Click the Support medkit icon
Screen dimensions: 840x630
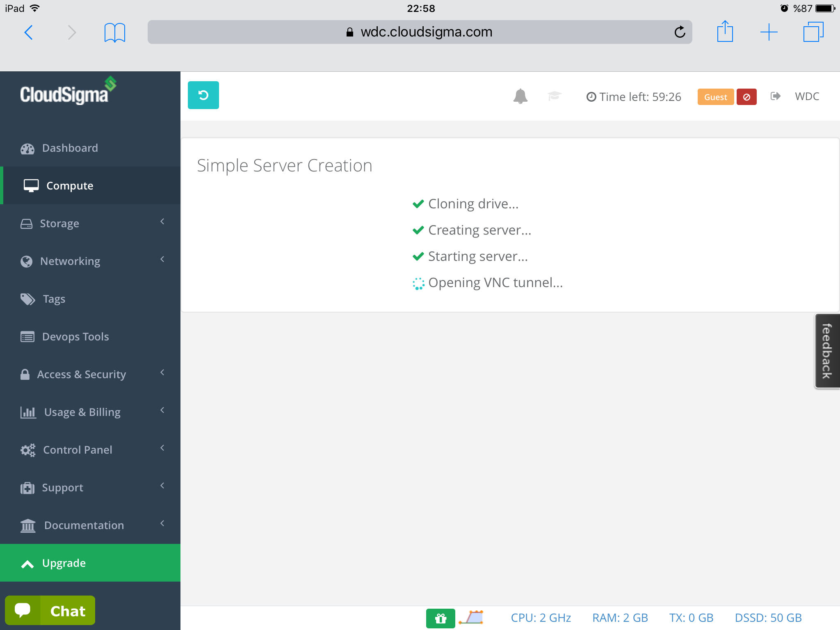point(27,488)
